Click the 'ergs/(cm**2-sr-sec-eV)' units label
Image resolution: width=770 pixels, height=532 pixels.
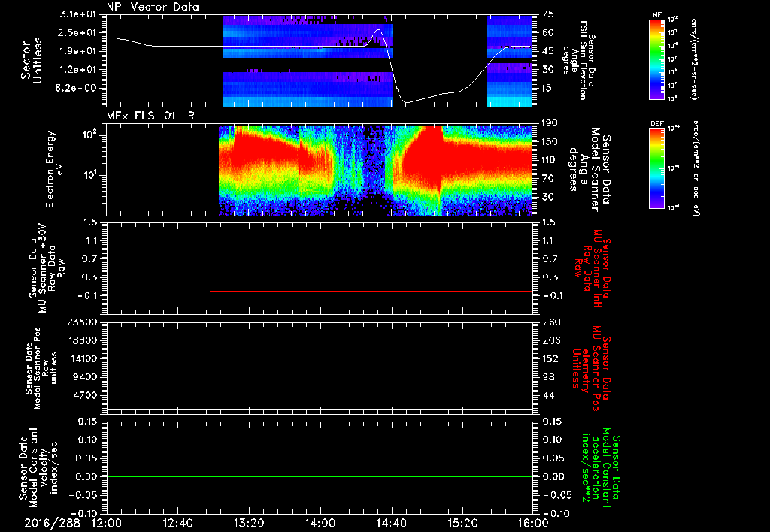click(x=696, y=168)
